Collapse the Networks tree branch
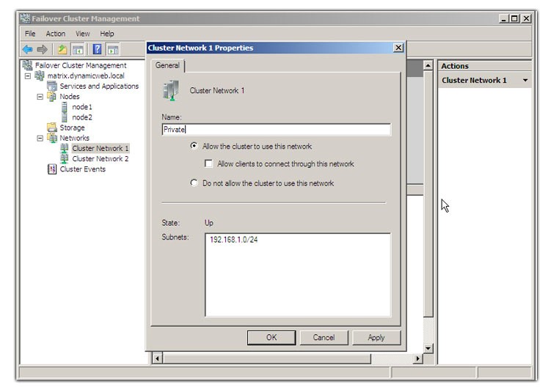 tap(40, 138)
